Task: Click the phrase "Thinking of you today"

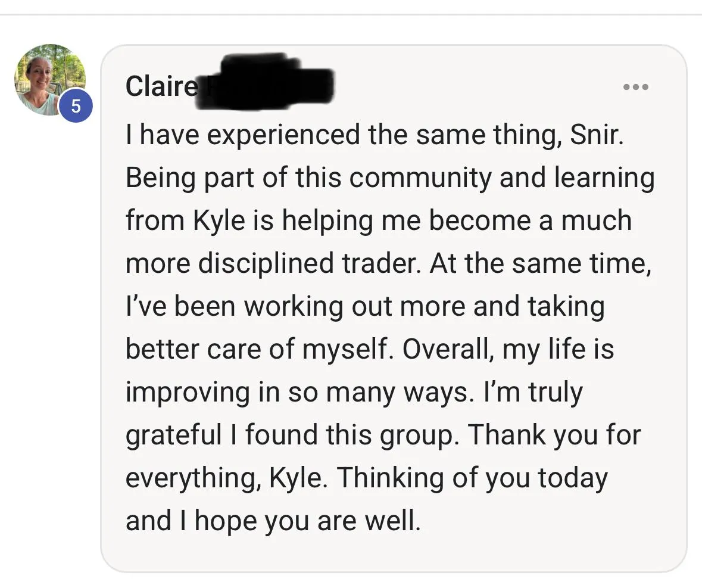Action: [x=472, y=478]
